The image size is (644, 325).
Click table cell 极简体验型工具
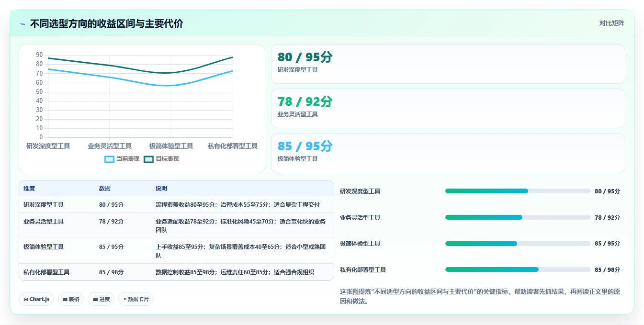(x=44, y=247)
